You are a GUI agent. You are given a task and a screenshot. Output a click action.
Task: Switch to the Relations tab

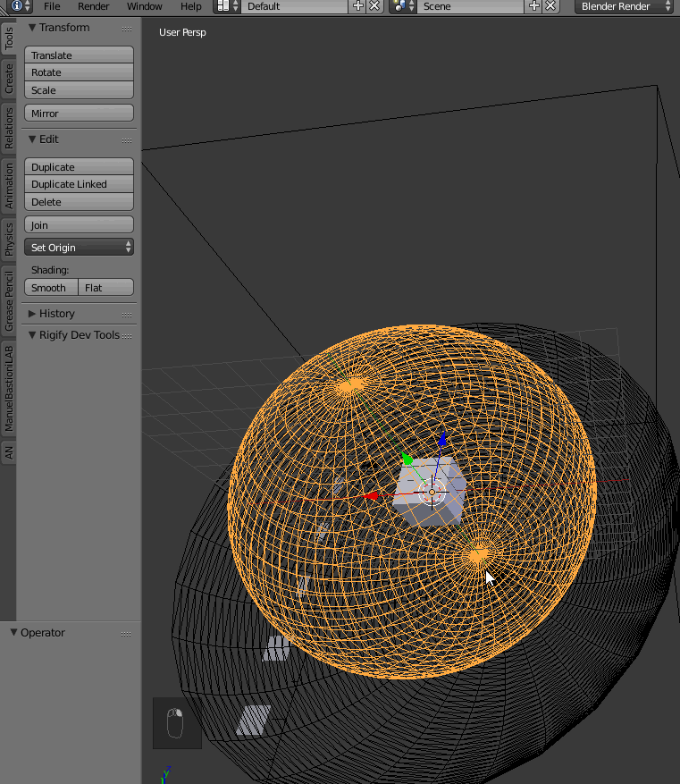pyautogui.click(x=9, y=128)
